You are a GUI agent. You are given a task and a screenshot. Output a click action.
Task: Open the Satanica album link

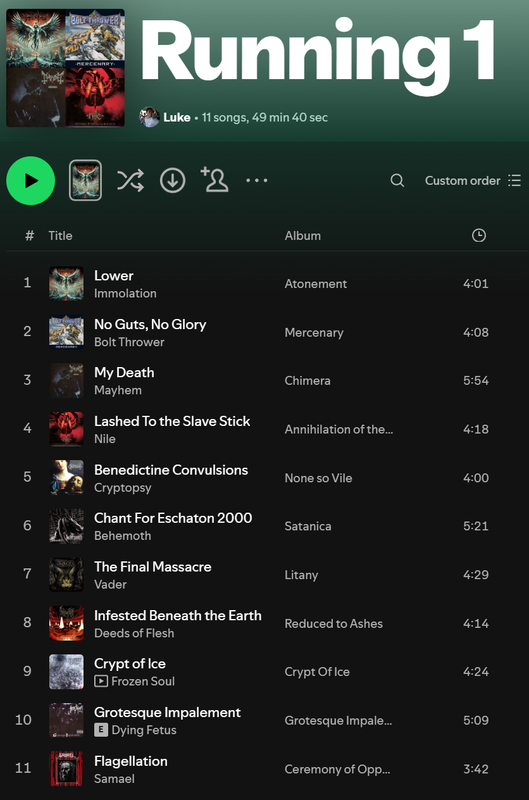(x=308, y=527)
